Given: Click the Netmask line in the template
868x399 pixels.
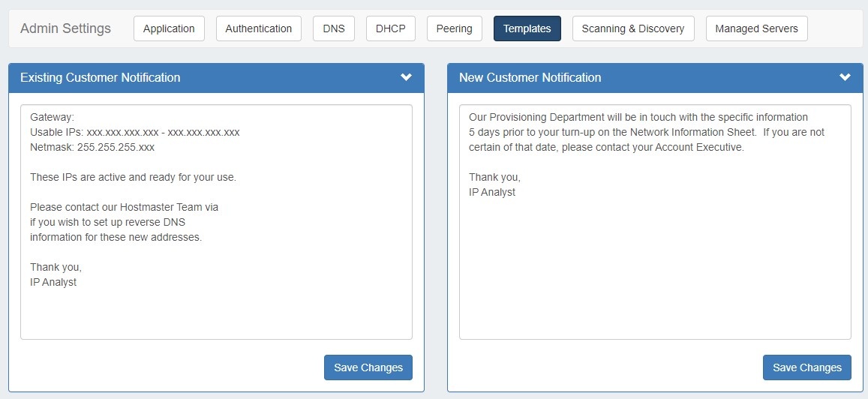Looking at the screenshot, I should (92, 147).
